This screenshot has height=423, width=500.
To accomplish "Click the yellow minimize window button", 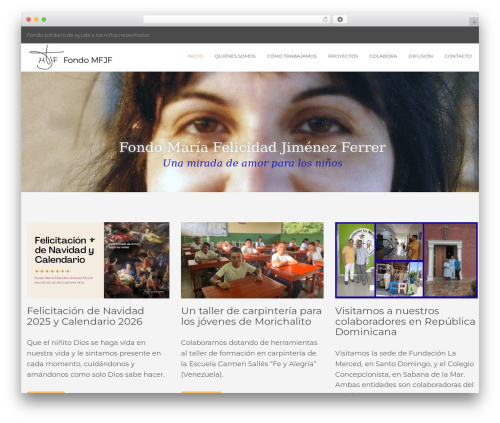I will 36,20.
